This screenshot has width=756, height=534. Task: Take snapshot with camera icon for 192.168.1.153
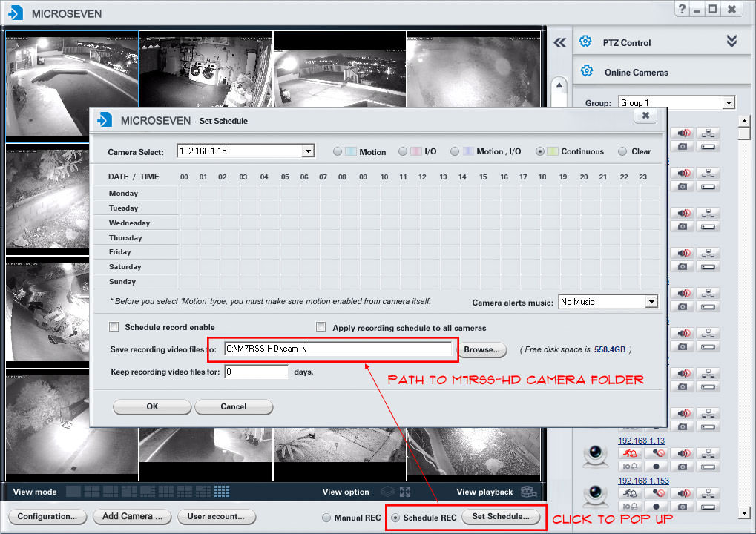[x=683, y=507]
